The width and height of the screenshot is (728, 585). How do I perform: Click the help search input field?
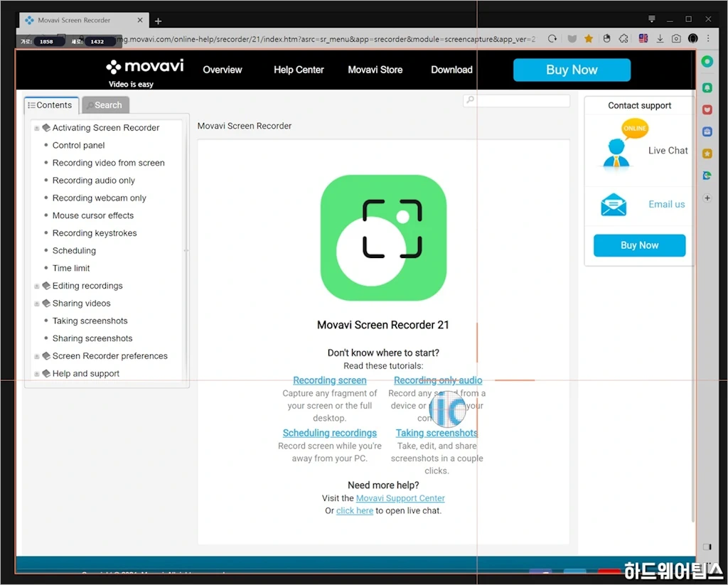pos(516,101)
